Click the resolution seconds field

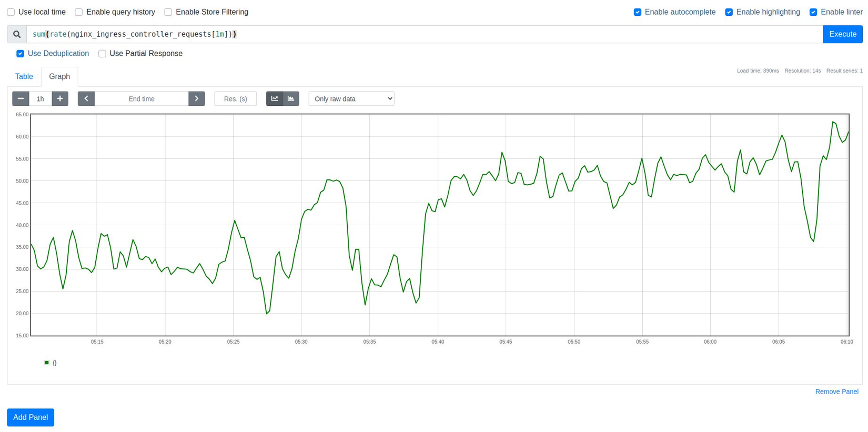[235, 99]
